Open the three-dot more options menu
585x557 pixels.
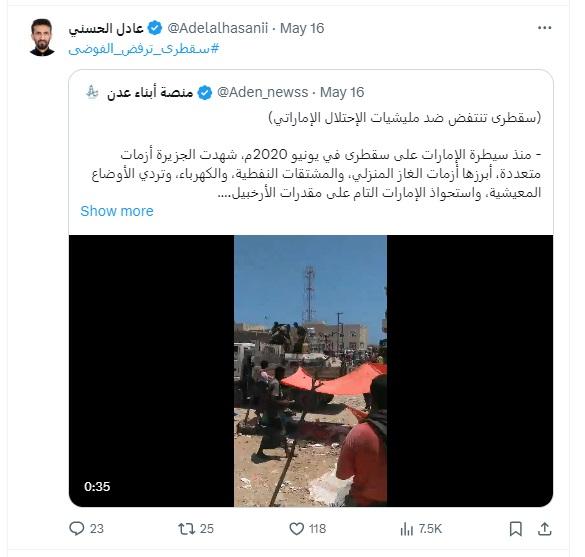544,28
